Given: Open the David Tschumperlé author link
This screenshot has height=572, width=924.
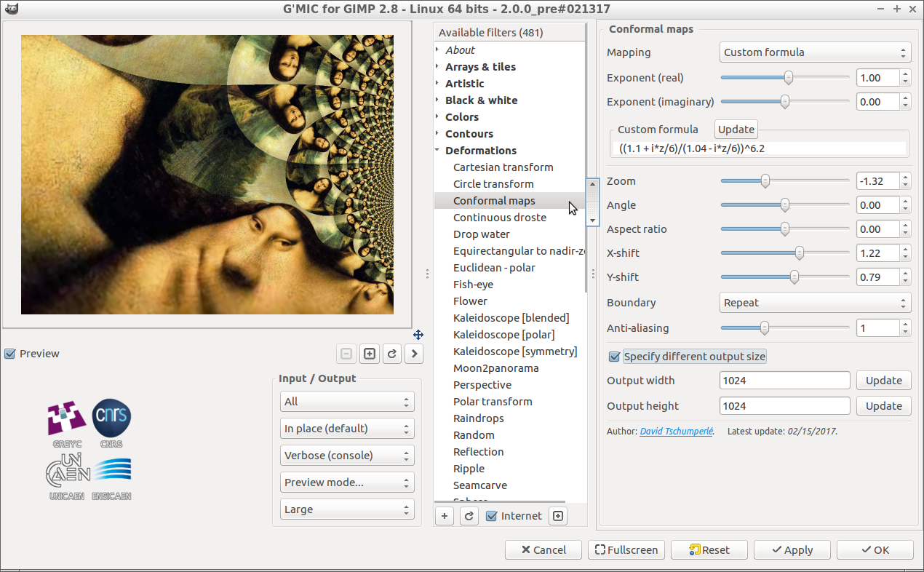Looking at the screenshot, I should (676, 432).
